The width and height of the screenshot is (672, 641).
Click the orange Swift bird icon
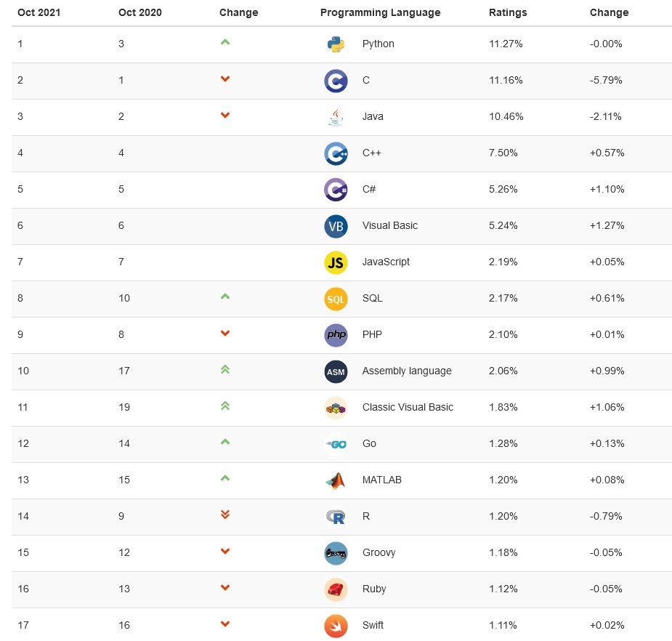pyautogui.click(x=336, y=626)
